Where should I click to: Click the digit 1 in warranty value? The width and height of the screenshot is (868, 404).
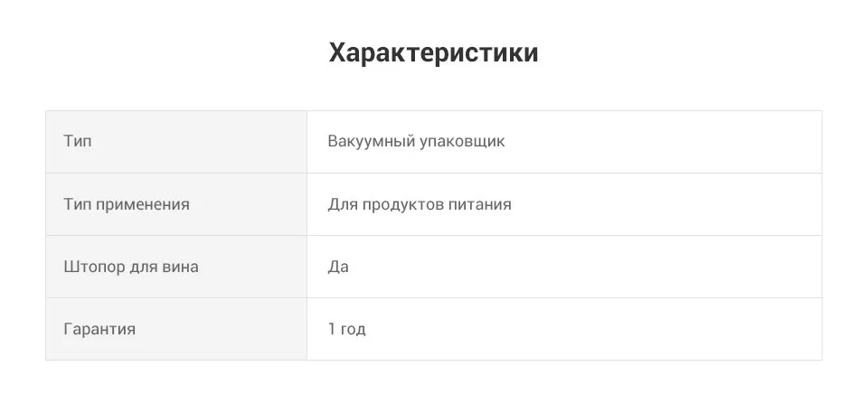coord(332,329)
